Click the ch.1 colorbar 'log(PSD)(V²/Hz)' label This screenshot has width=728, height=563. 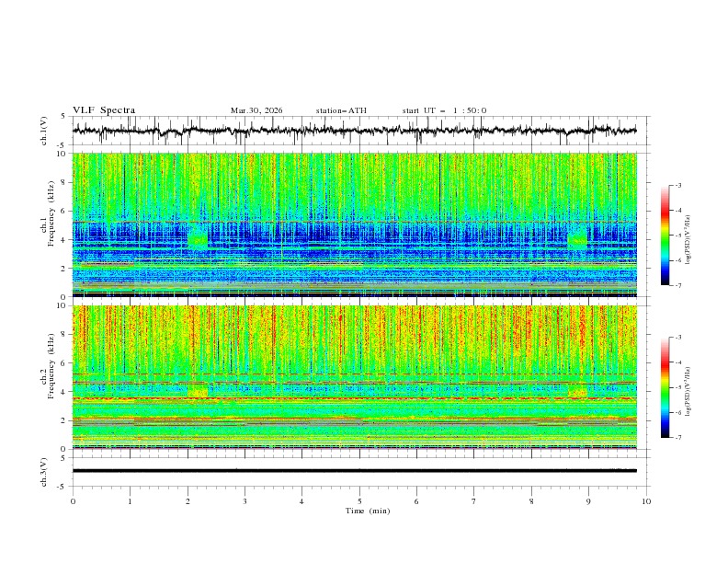click(x=688, y=240)
